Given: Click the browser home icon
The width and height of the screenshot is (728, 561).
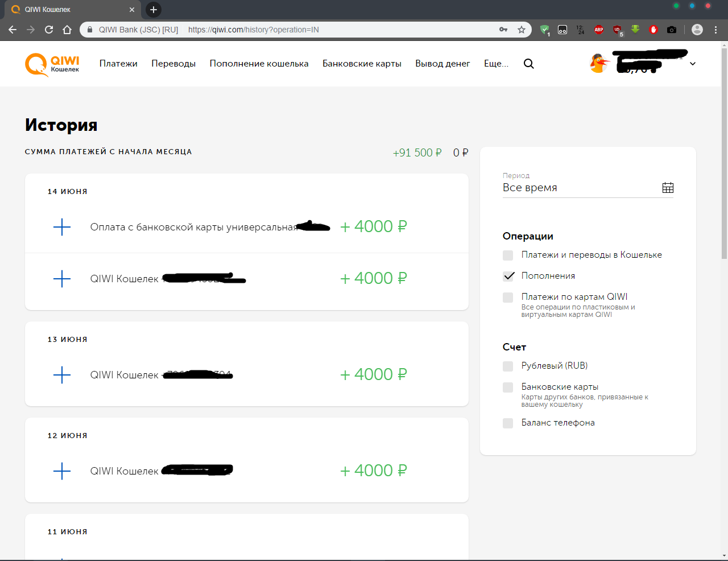Looking at the screenshot, I should tap(67, 30).
